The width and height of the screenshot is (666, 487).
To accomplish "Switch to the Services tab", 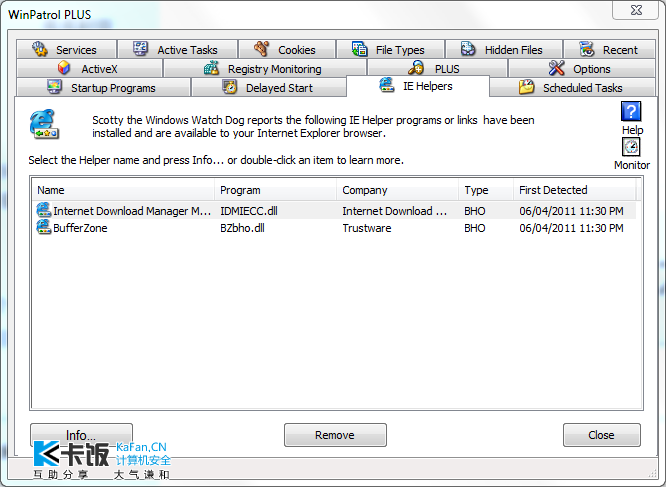I will tap(66, 49).
